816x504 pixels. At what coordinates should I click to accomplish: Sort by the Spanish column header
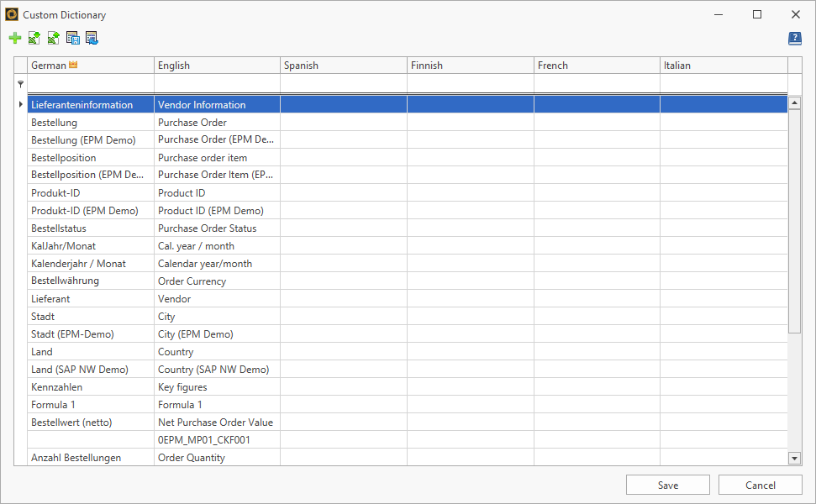coord(343,65)
